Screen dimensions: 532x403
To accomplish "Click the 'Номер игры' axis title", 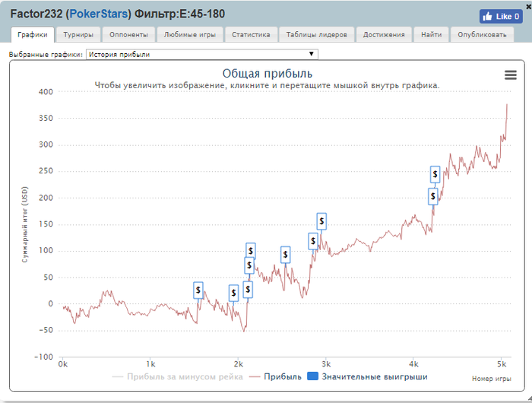I will click(x=491, y=379).
